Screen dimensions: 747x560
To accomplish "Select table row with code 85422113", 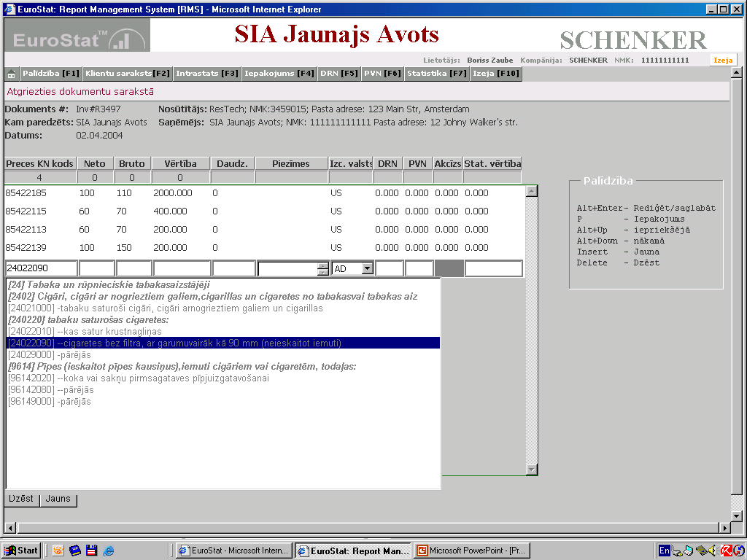I will (x=265, y=229).
